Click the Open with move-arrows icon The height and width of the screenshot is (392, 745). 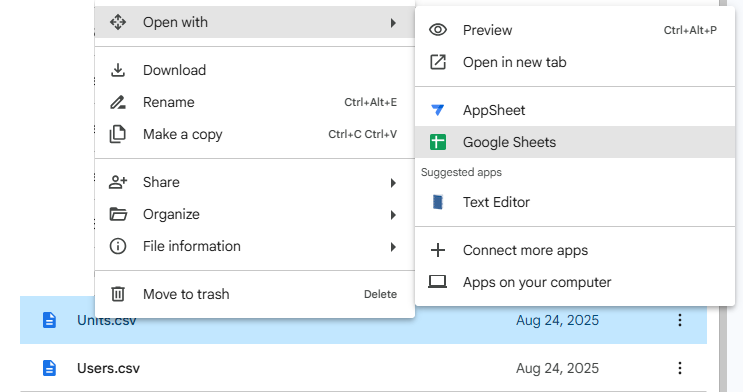pos(118,22)
